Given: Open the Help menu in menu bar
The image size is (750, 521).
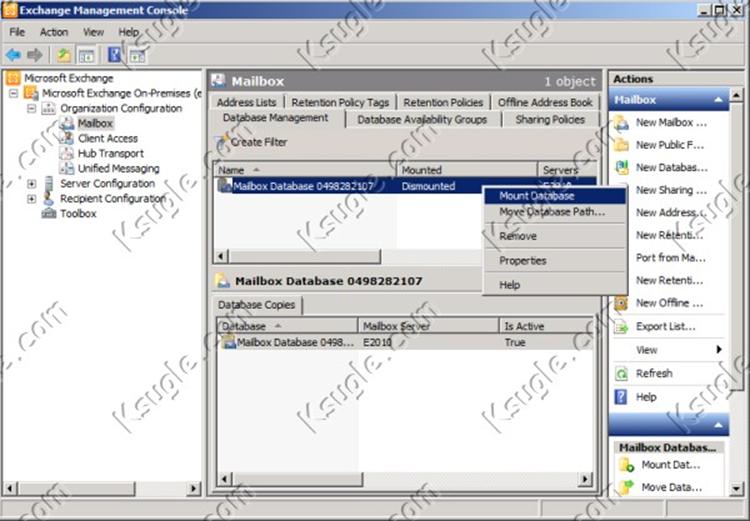Looking at the screenshot, I should click(x=129, y=32).
